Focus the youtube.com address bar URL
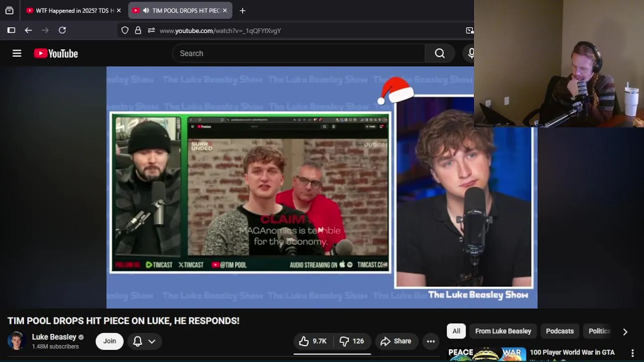Image resolution: width=644 pixels, height=362 pixels. coord(220,31)
